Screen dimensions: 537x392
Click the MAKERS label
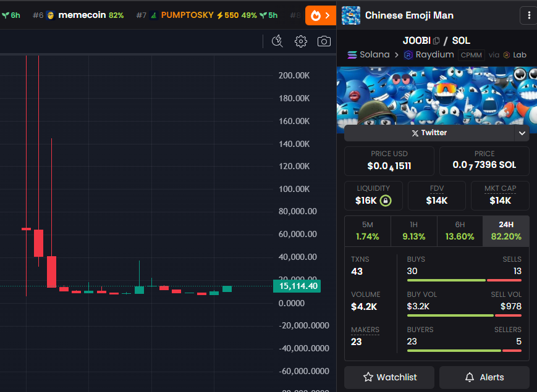365,330
